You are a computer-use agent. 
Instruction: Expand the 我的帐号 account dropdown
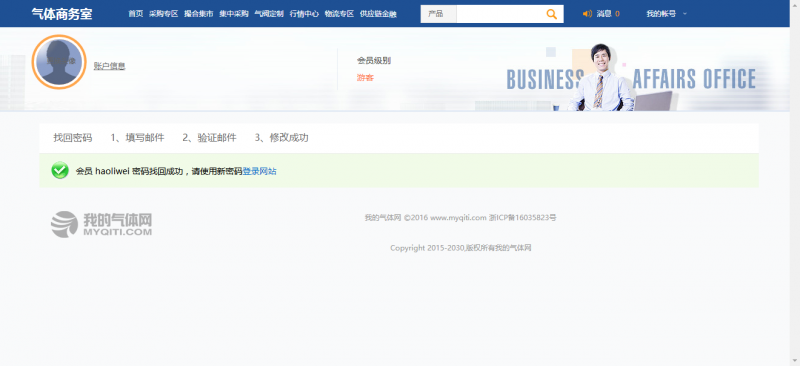click(666, 14)
